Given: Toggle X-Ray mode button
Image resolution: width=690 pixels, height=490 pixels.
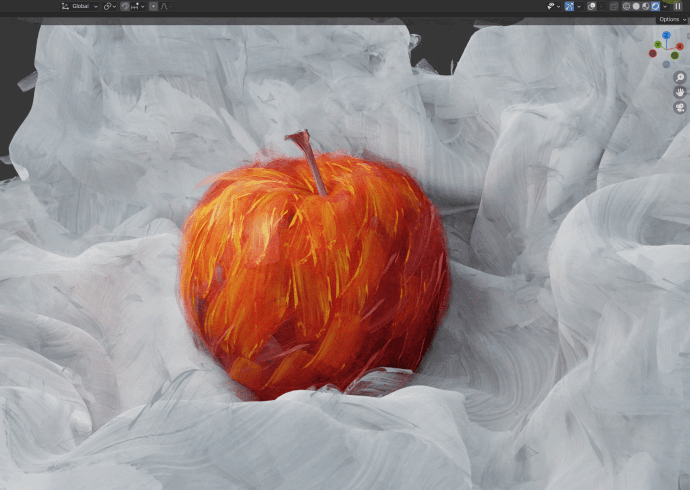Looking at the screenshot, I should 614,6.
